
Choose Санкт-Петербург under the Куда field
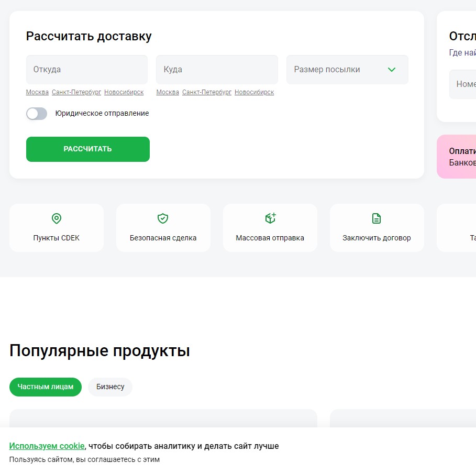(x=207, y=92)
